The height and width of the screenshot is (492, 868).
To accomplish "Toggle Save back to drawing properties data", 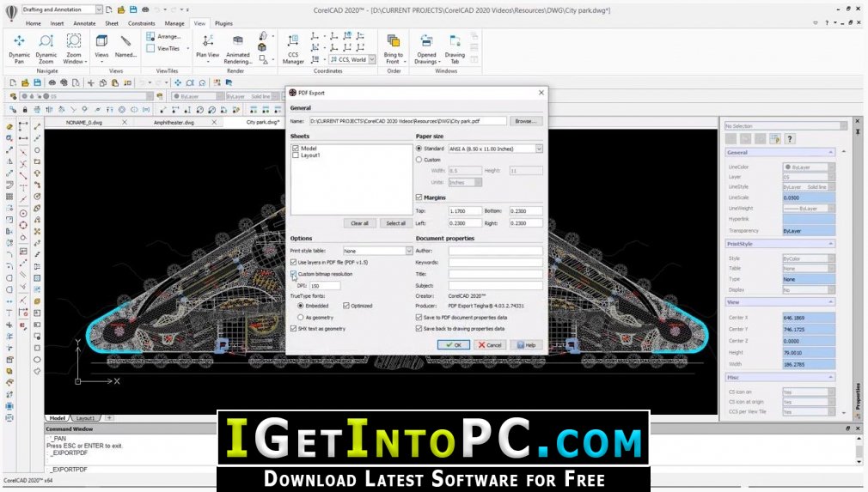I will pyautogui.click(x=419, y=328).
